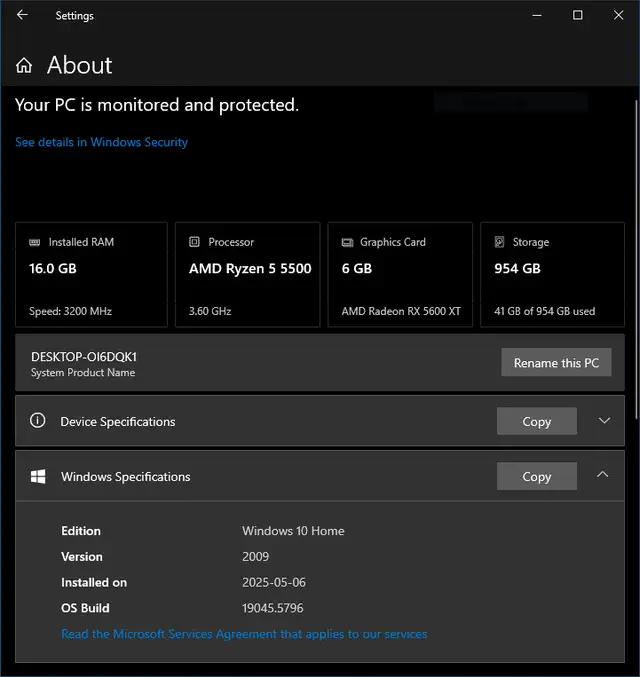Click AMD Radeon RX 5600 XT text

pos(401,311)
